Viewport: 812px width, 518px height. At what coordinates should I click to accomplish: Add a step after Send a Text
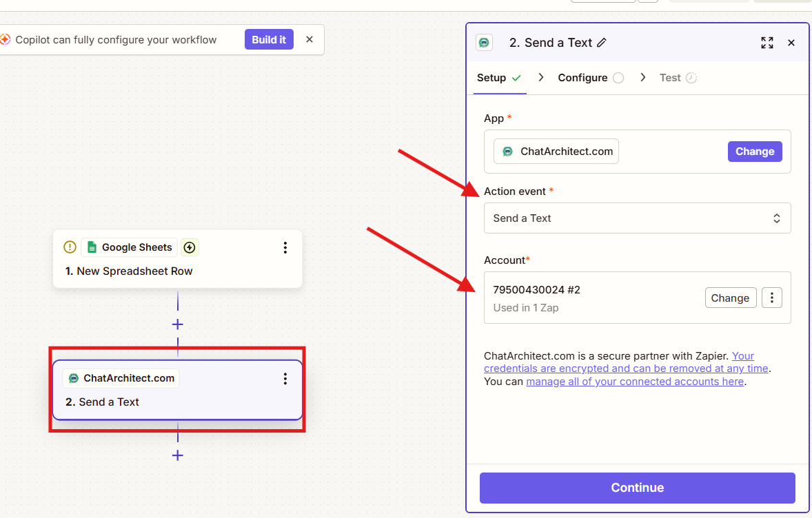[178, 455]
